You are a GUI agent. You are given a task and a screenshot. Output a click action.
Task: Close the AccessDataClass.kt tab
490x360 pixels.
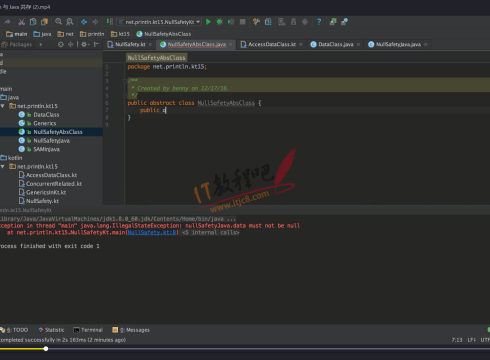pyautogui.click(x=300, y=44)
